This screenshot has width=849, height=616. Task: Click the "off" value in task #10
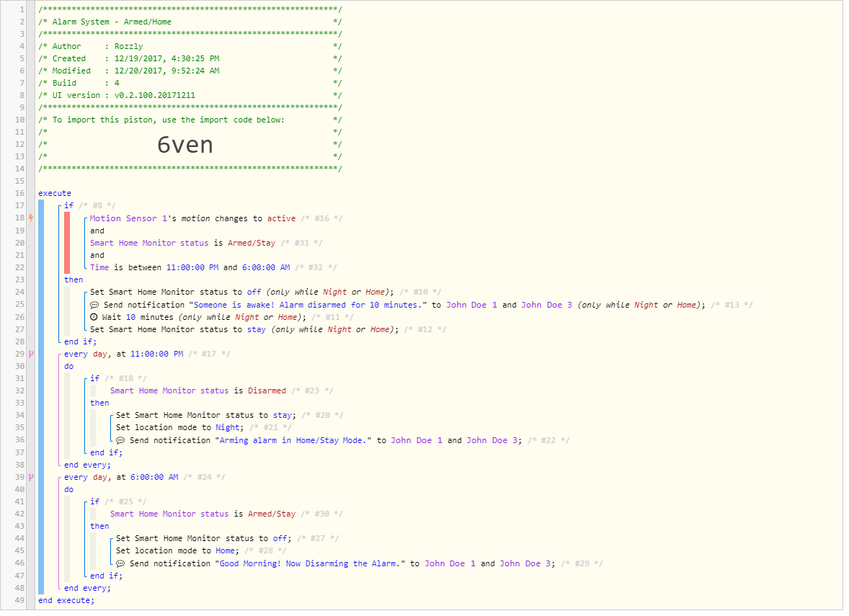tap(254, 293)
